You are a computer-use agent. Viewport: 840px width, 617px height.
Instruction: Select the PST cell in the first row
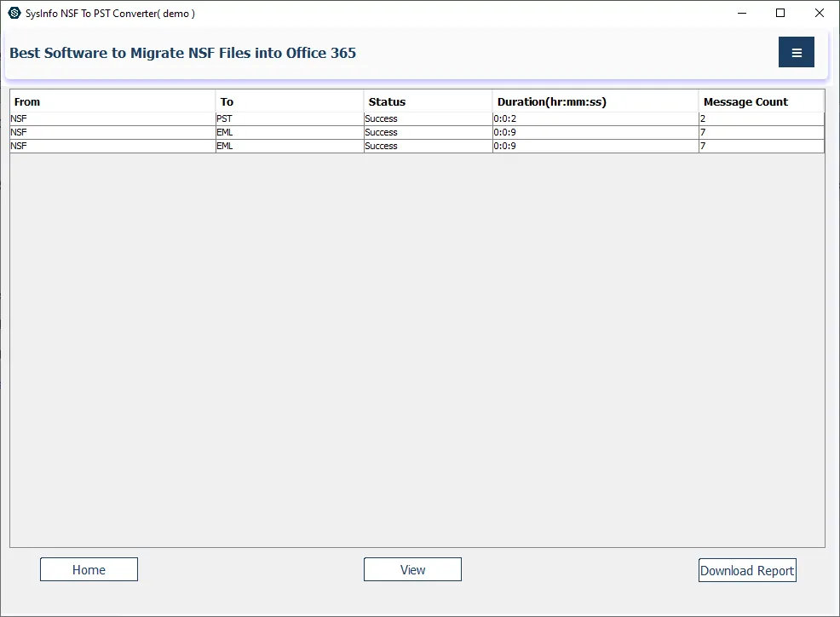tap(290, 119)
